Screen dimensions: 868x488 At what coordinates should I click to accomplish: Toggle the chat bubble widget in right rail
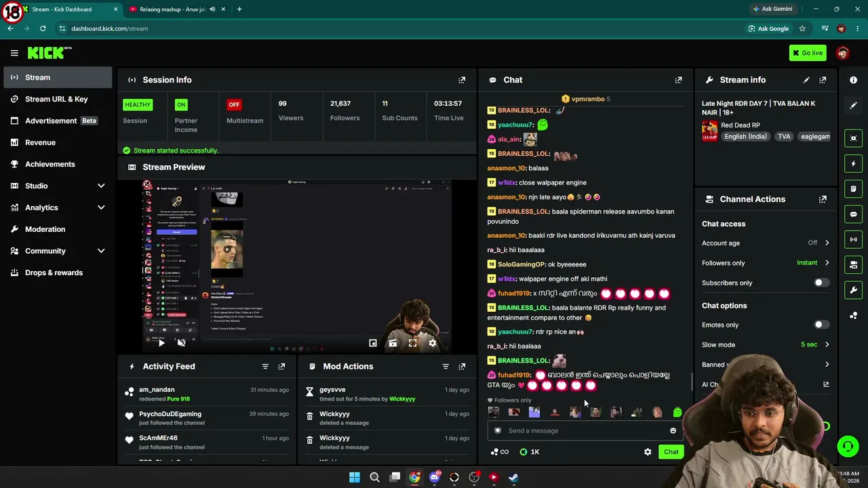click(853, 214)
